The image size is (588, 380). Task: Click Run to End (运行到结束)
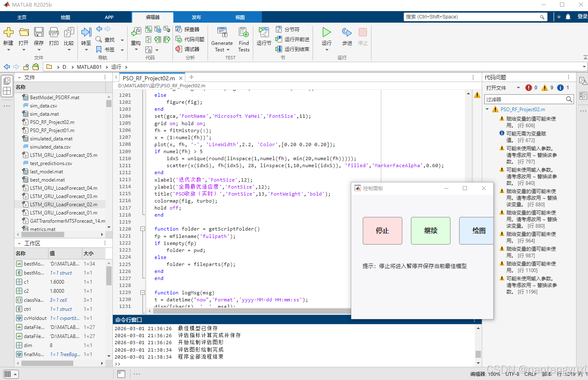292,49
